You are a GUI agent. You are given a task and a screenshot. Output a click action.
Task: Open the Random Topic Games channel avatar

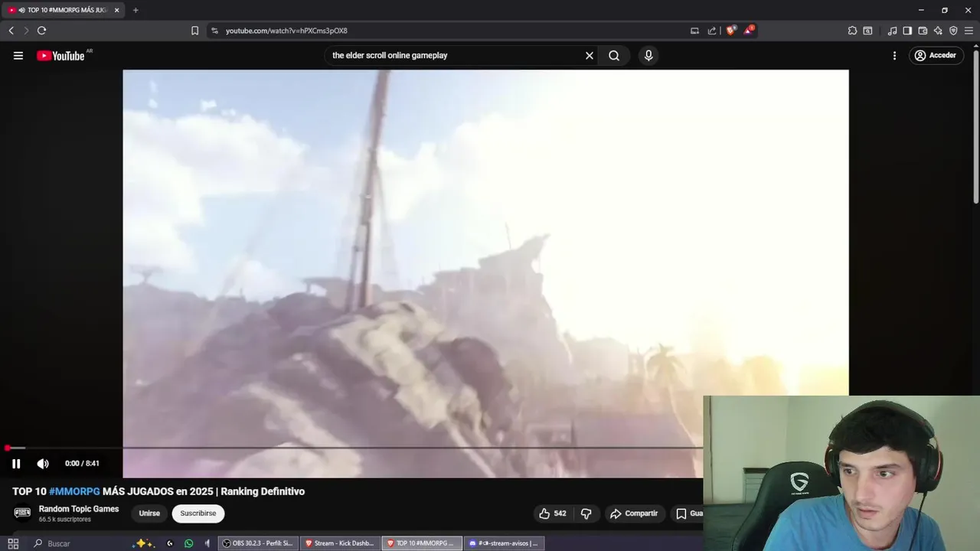[x=22, y=513]
